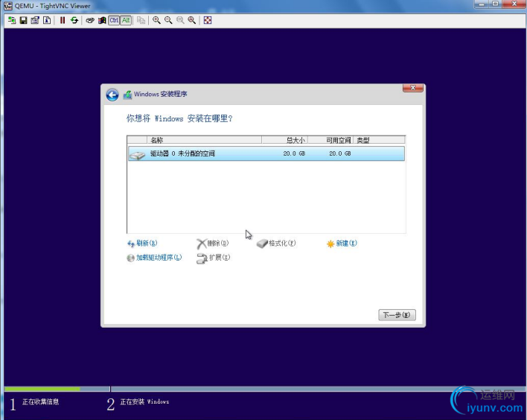The image size is (527, 420).
Task: Open file transfer icon
Action: [141, 20]
